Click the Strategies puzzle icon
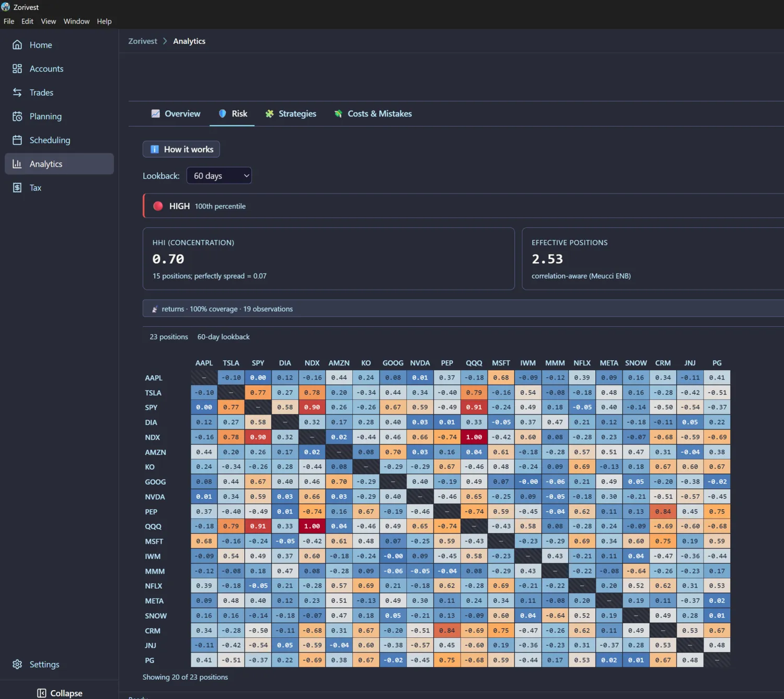This screenshot has height=699, width=784. 269,113
